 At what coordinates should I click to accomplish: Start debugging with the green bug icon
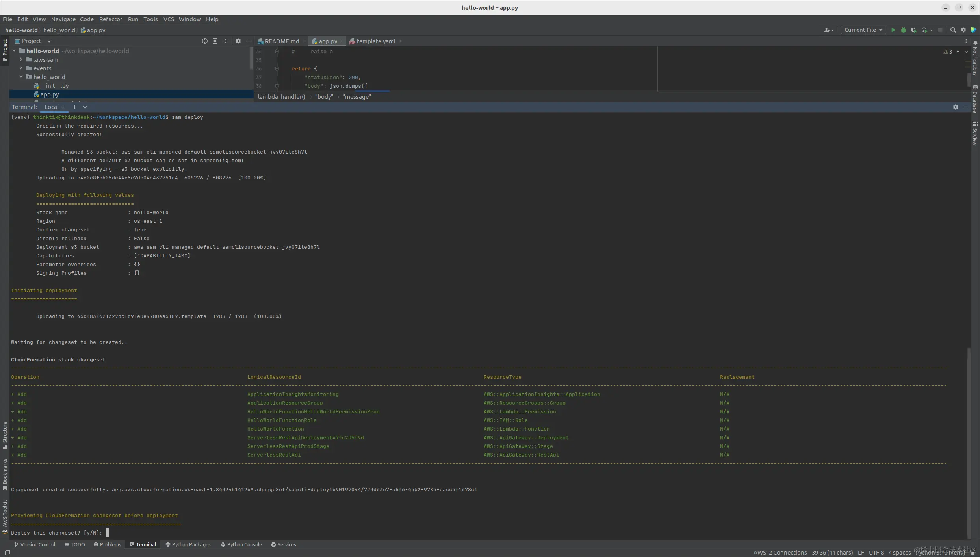(x=903, y=30)
